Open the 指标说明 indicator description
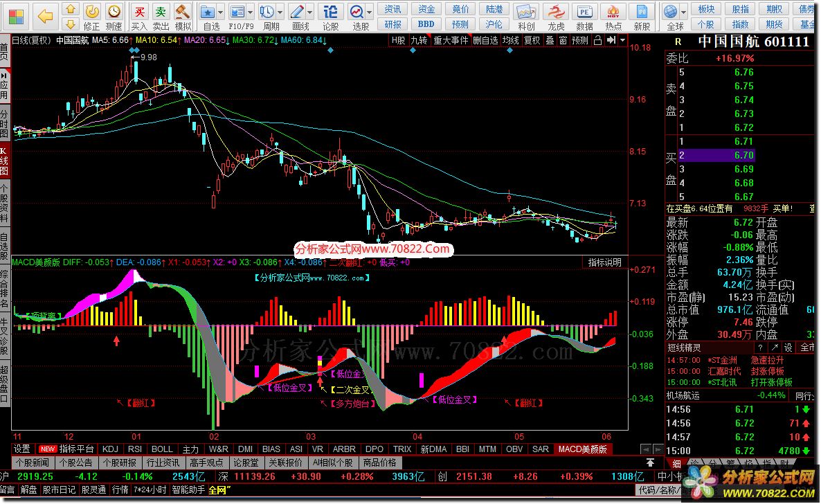This screenshot has height=504, width=821. click(x=605, y=262)
